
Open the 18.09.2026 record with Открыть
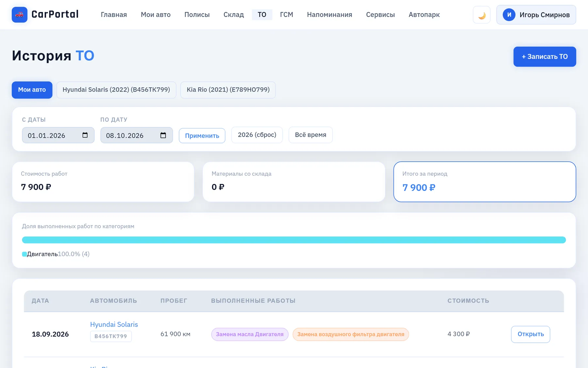531,334
